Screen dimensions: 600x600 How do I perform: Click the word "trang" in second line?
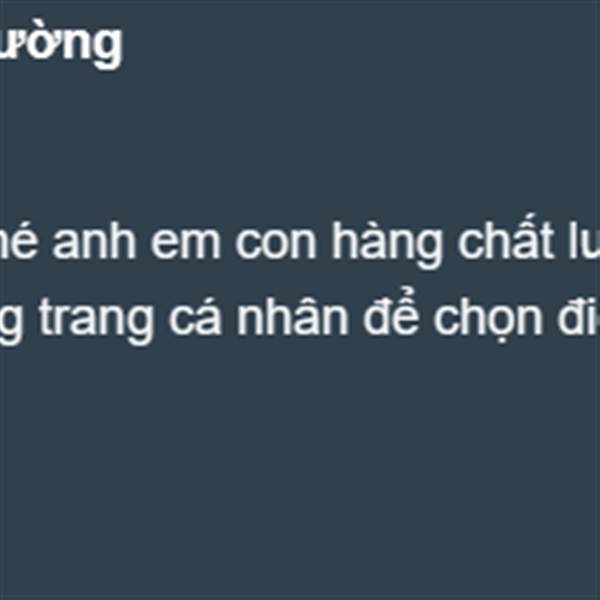coord(96,321)
